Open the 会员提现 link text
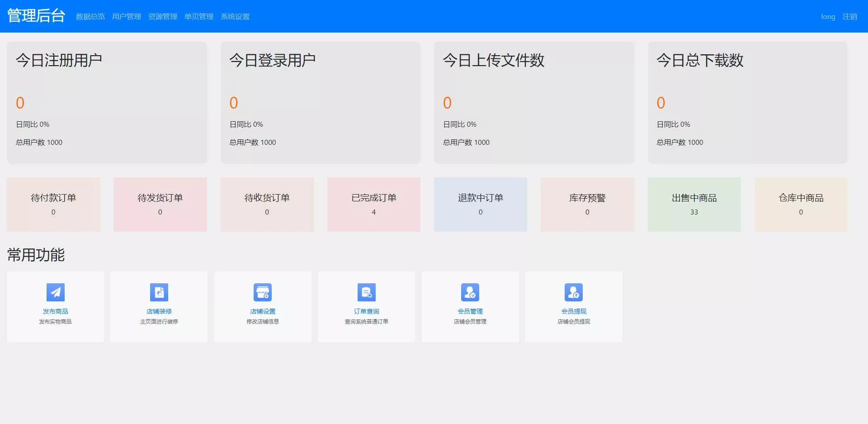Screen dimensions: 868x424 coord(574,311)
